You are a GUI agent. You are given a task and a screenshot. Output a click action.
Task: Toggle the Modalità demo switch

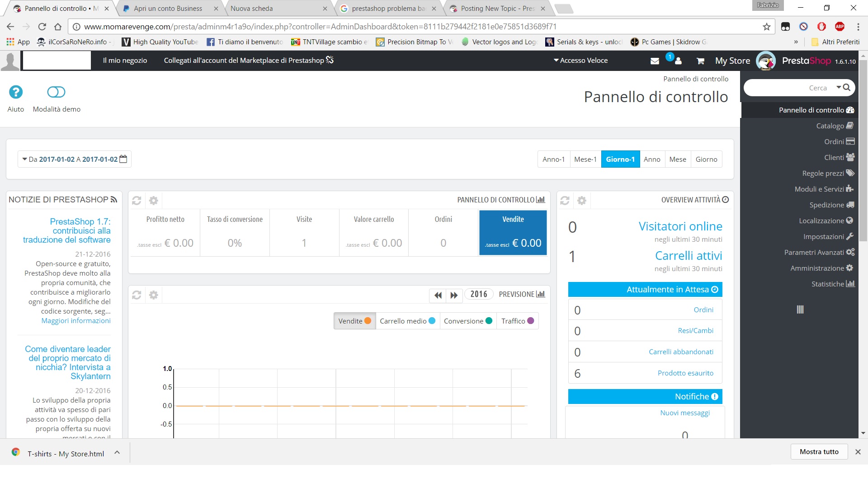click(x=56, y=92)
